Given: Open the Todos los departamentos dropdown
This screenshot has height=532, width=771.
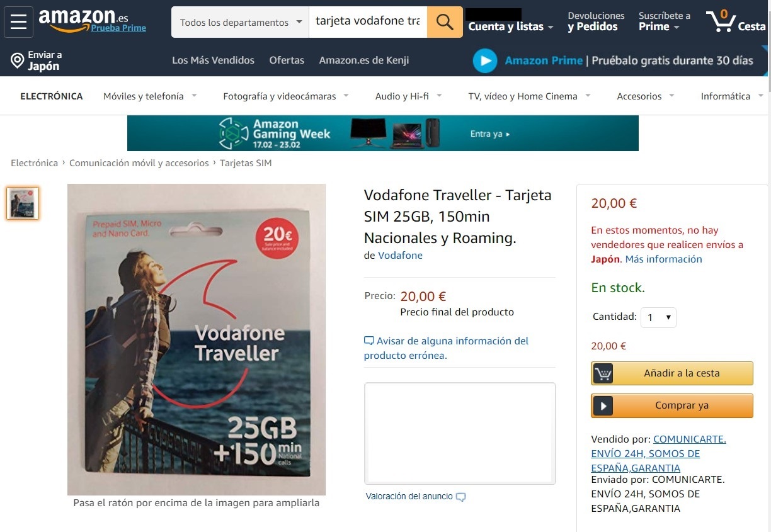Looking at the screenshot, I should [240, 22].
